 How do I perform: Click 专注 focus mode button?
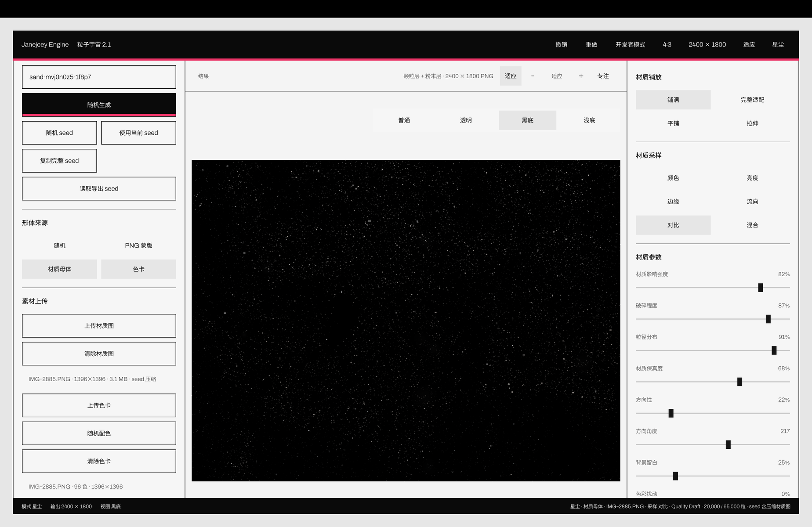603,76
